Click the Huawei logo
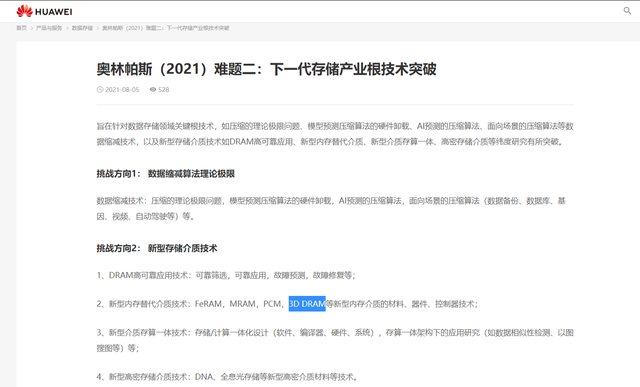Image resolution: width=640 pixels, height=387 pixels. click(44, 11)
